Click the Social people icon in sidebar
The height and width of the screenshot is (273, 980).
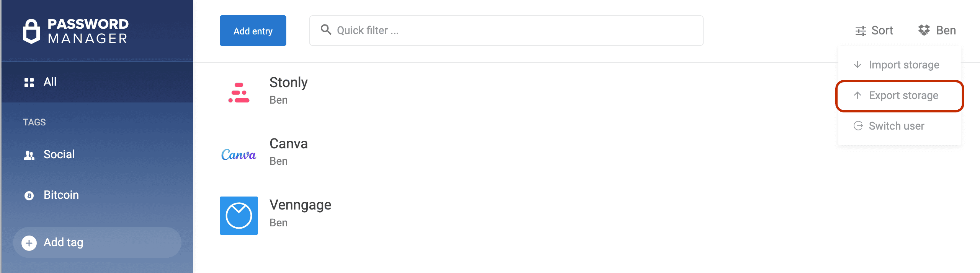click(x=29, y=155)
